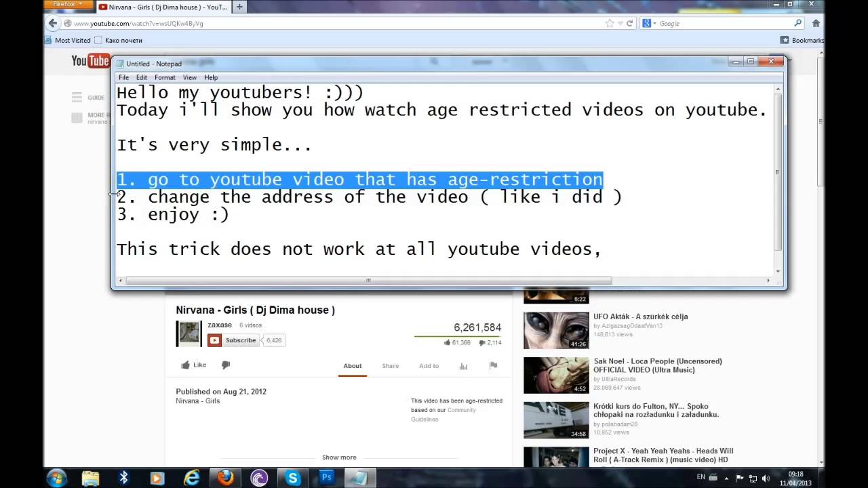This screenshot has height=488, width=868.
Task: Click Notepad vertical scrollbar up arrow
Action: tap(778, 88)
